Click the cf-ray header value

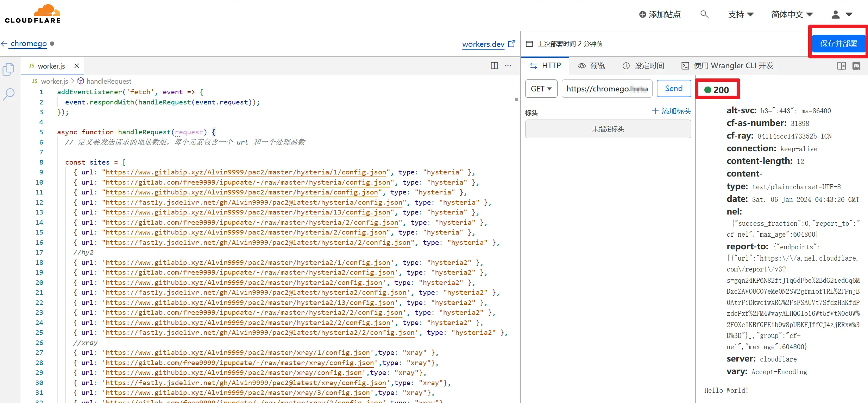(x=794, y=136)
